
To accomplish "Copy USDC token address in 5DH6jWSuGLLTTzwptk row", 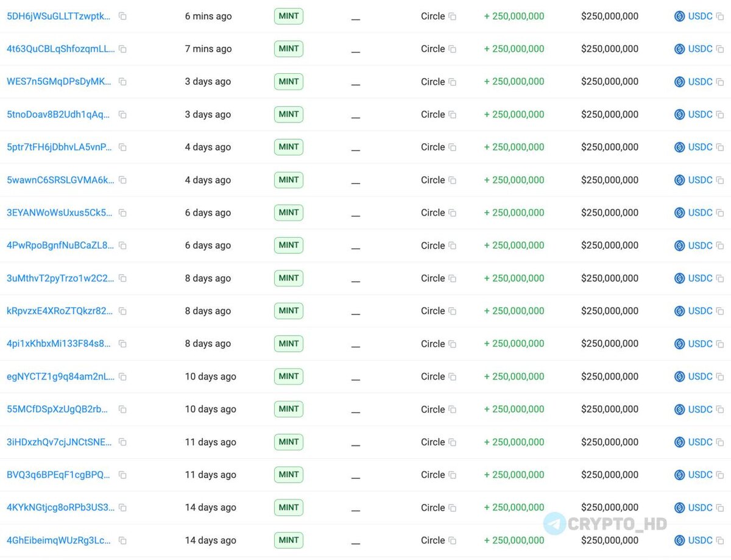I will pos(720,16).
